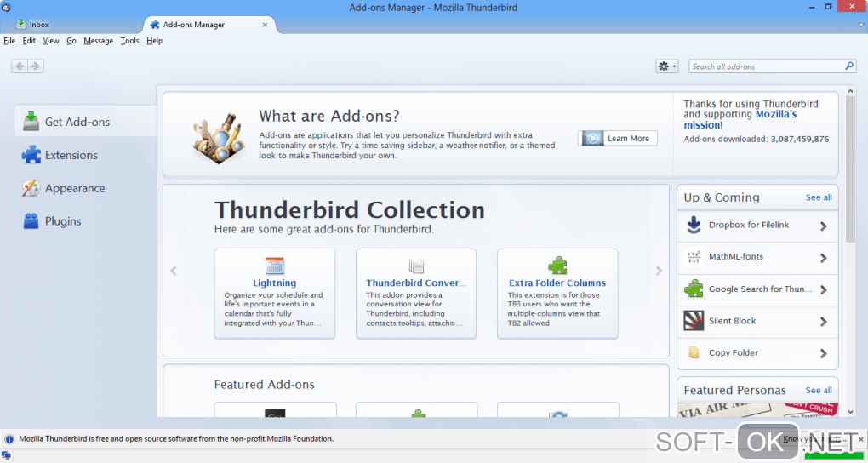
Task: Expand Dropbox for Filelink chevron
Action: [x=824, y=226]
